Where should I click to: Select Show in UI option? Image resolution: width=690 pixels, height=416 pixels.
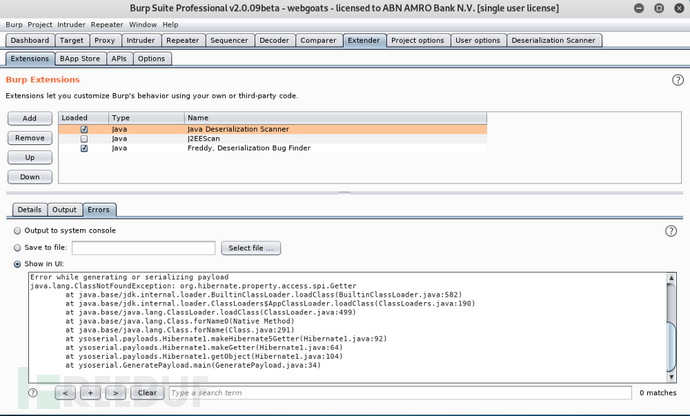pos(17,264)
